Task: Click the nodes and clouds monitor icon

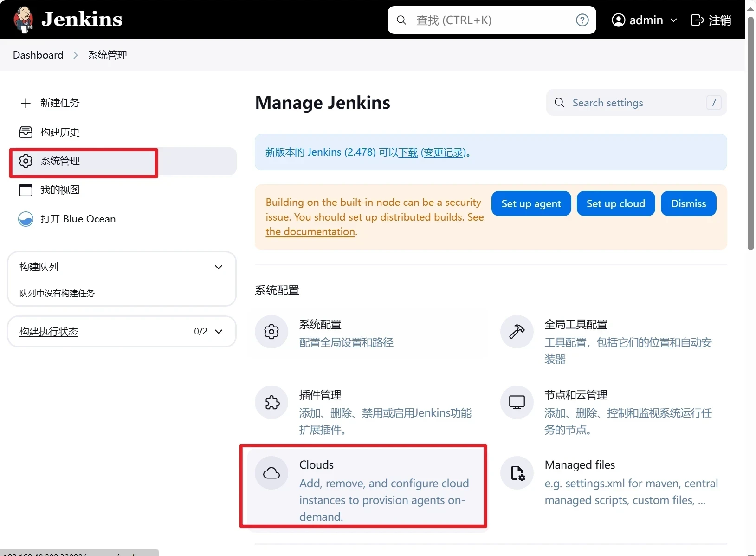Action: pos(517,402)
